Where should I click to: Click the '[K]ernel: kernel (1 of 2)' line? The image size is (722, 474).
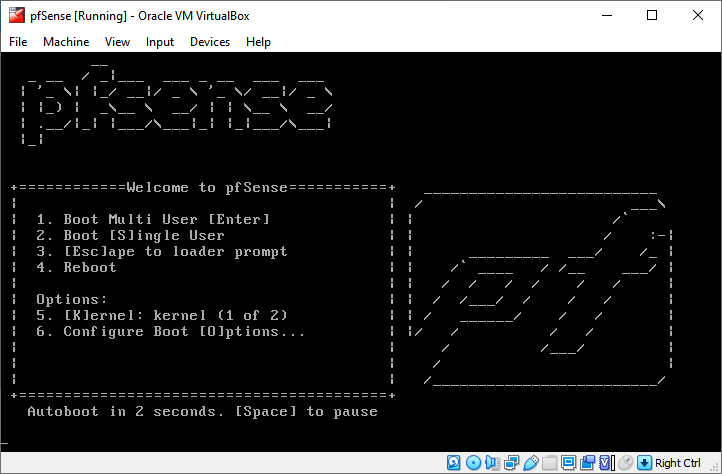[162, 316]
